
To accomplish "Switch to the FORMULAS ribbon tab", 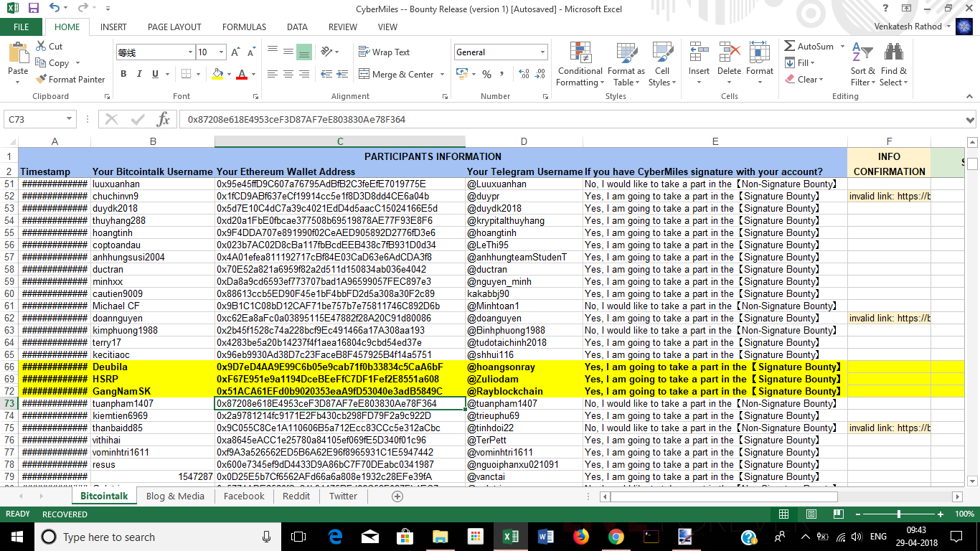I will coord(244,27).
